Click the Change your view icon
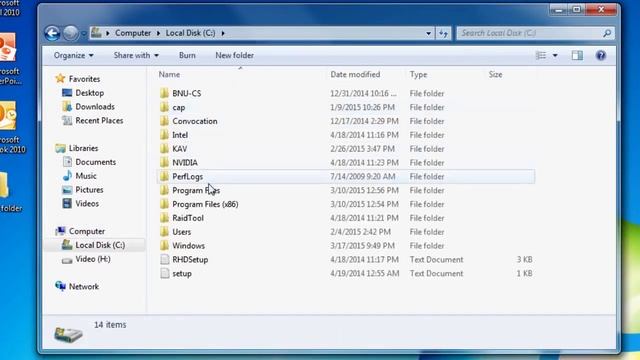The width and height of the screenshot is (640, 360). coord(540,55)
